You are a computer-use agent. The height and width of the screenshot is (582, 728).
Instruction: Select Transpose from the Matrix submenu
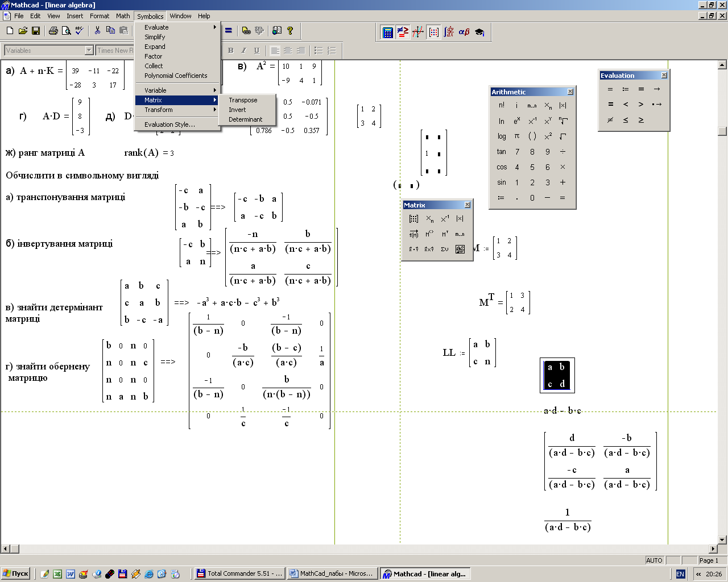pyautogui.click(x=243, y=100)
